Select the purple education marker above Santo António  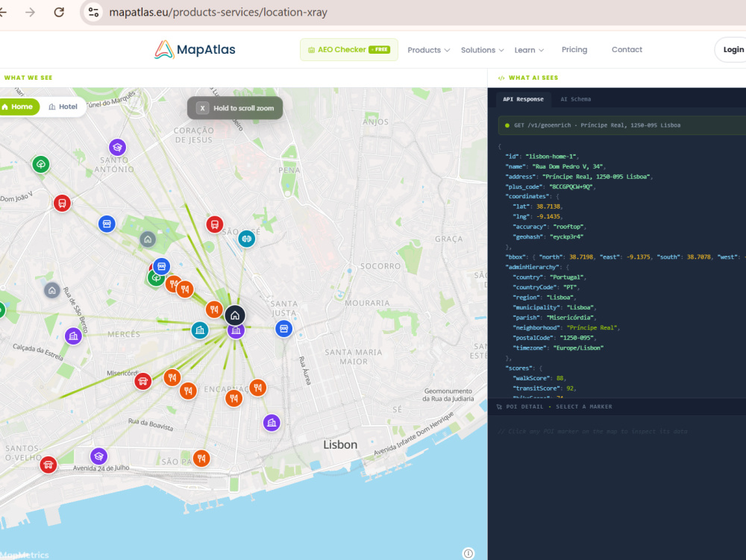(x=118, y=148)
